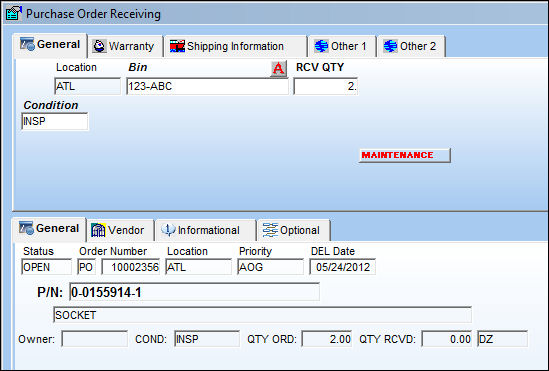This screenshot has height=371, width=549.
Task: Click the P/N field 0-0155914-1
Action: 194,292
